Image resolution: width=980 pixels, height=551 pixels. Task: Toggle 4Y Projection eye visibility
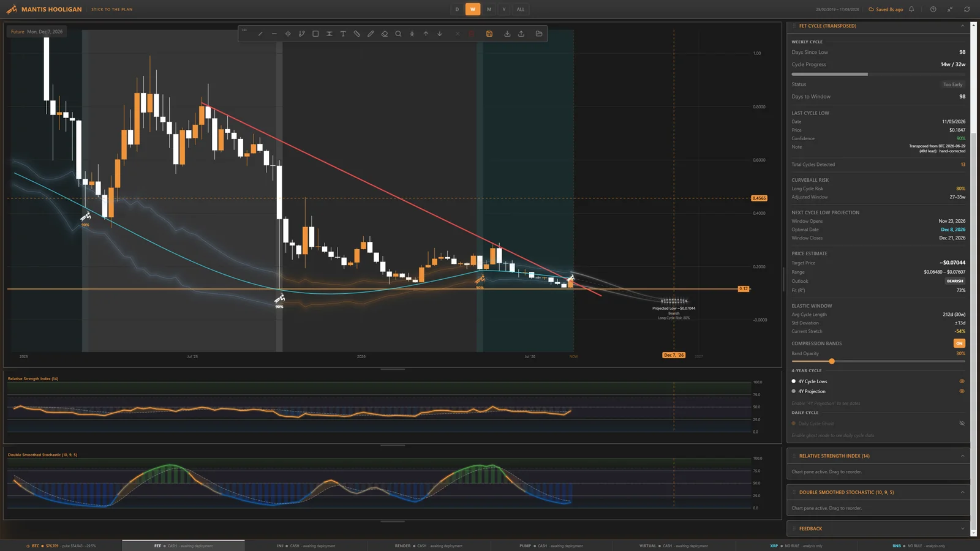coord(962,391)
